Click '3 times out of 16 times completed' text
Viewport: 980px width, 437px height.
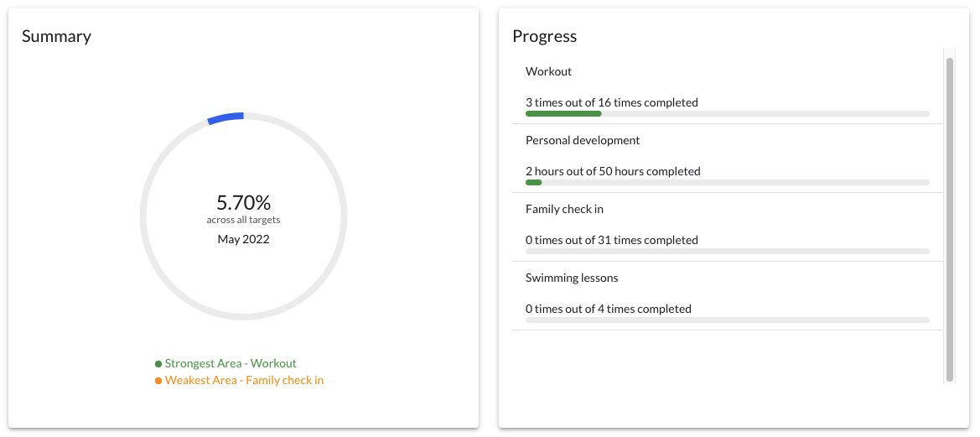click(x=612, y=101)
